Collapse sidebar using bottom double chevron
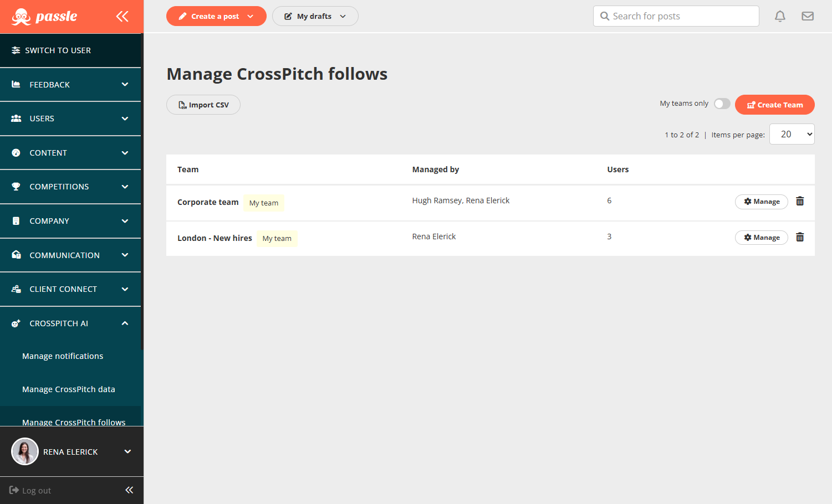The image size is (832, 504). 129,490
